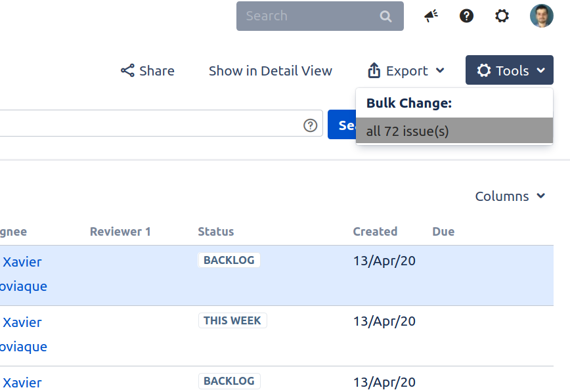Open the help question mark icon
The height and width of the screenshot is (392, 570).
coord(466,16)
